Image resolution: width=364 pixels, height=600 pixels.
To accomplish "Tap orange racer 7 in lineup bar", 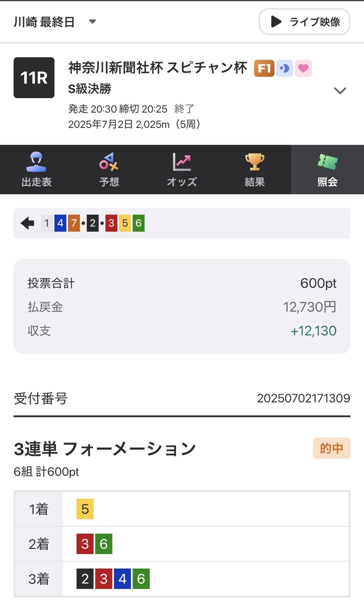I will [73, 223].
